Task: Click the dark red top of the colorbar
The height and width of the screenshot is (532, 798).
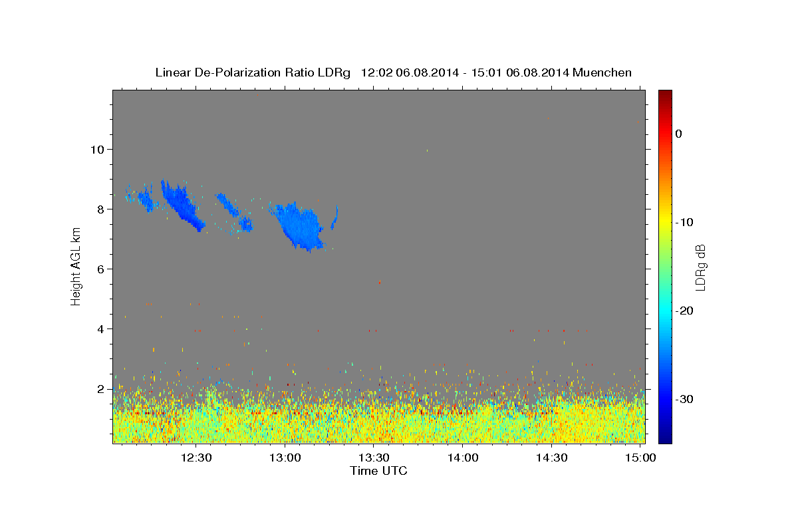Action: (x=665, y=96)
